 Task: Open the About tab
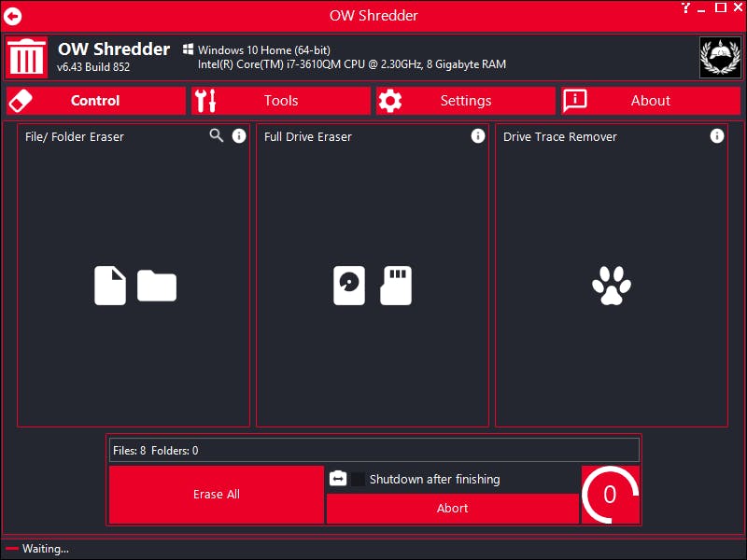(650, 101)
